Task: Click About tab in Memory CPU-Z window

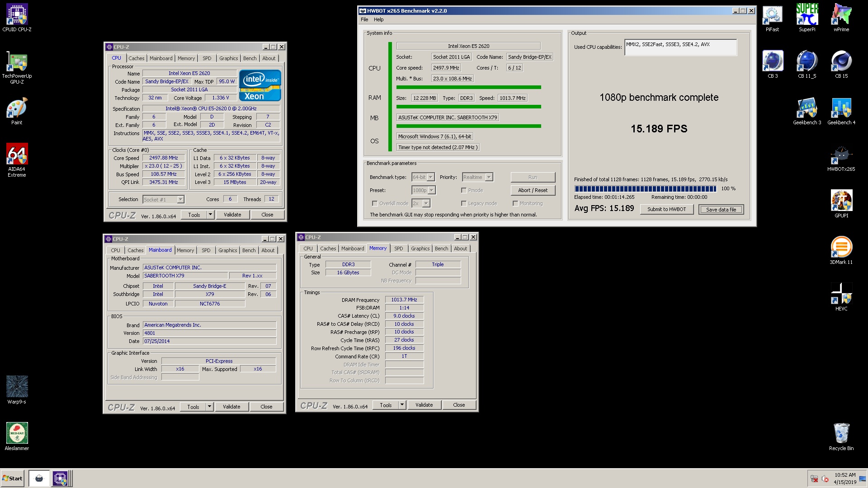Action: coord(460,249)
